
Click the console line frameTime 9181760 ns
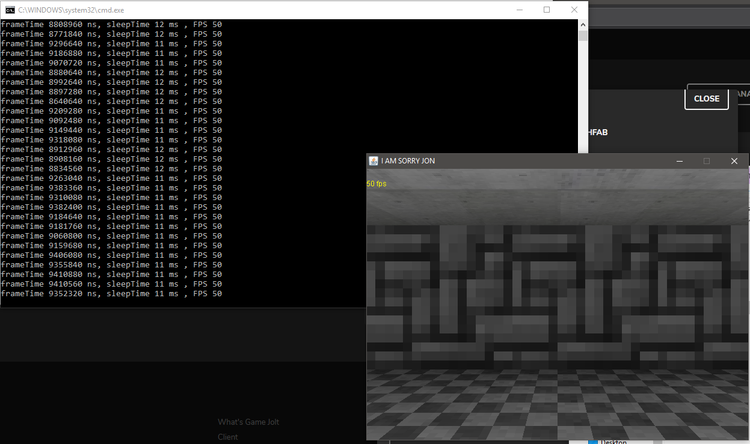click(111, 226)
